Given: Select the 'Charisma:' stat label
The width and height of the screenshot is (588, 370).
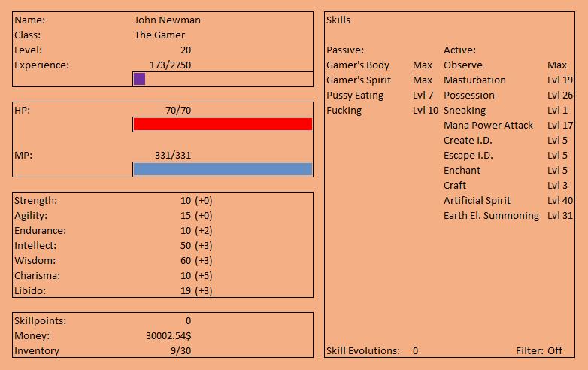Looking at the screenshot, I should pos(37,275).
